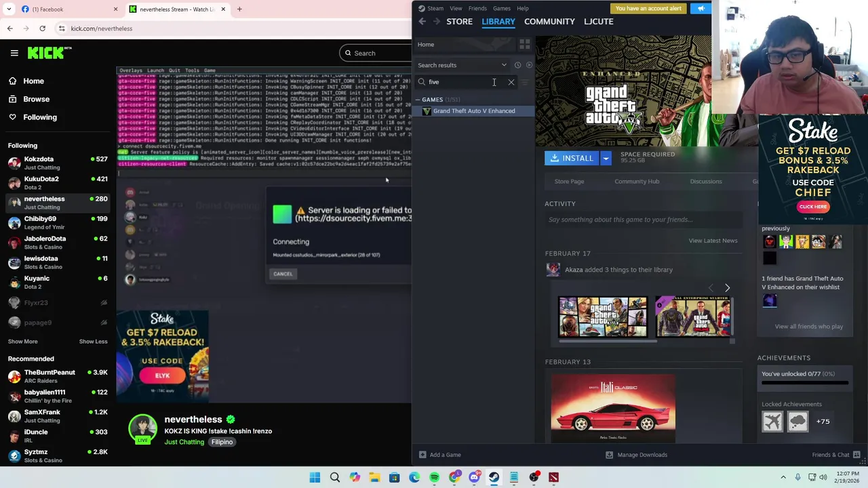Open Windows taskbar Search
This screenshot has height=488, width=868.
point(335,477)
